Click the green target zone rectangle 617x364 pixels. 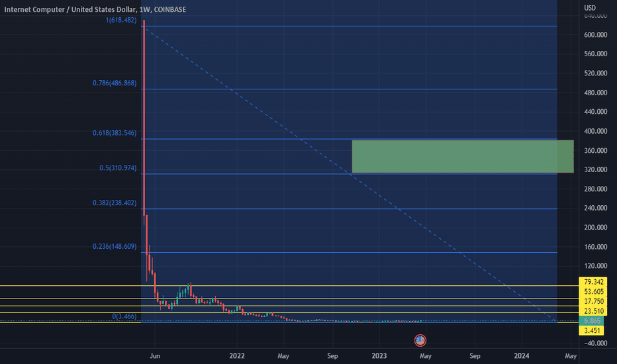tap(463, 156)
